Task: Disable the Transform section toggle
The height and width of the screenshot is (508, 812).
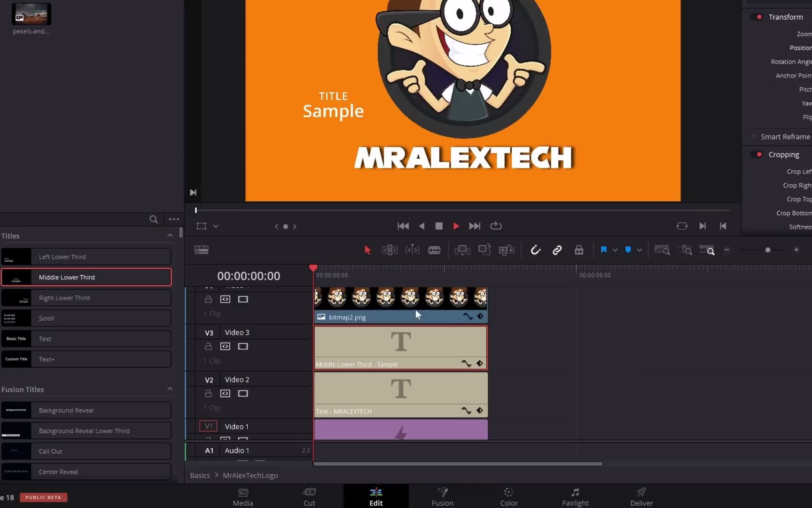Action: click(x=757, y=17)
